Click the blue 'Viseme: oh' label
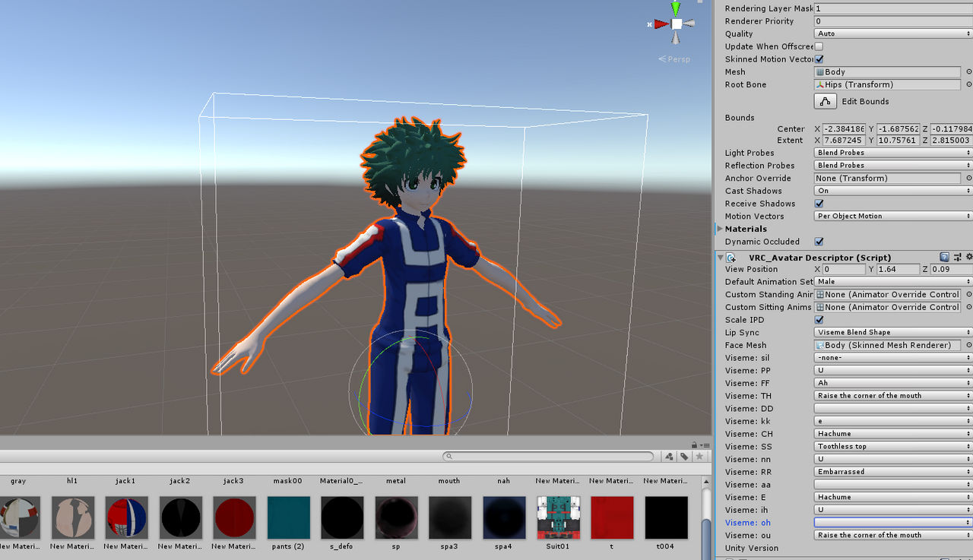This screenshot has height=560, width=973. [747, 523]
